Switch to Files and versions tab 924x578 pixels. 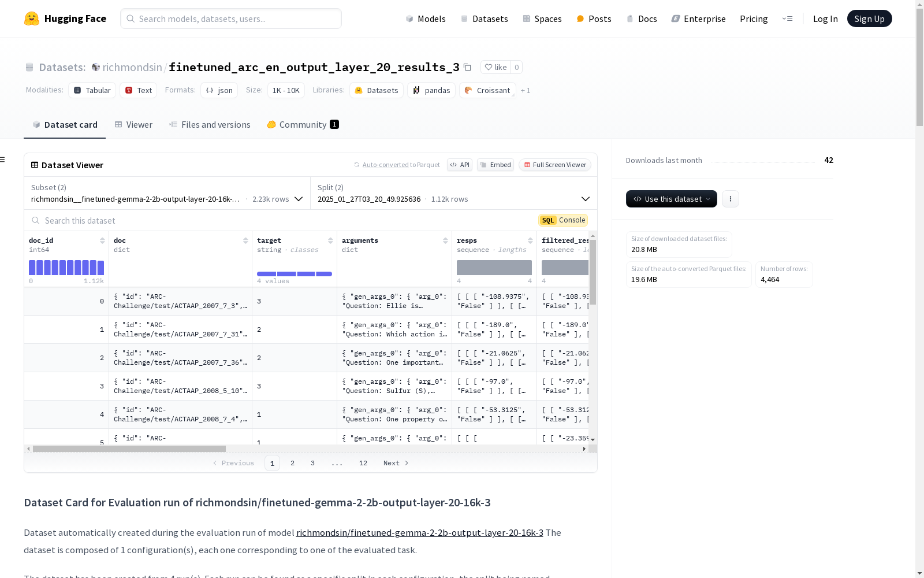pyautogui.click(x=210, y=124)
